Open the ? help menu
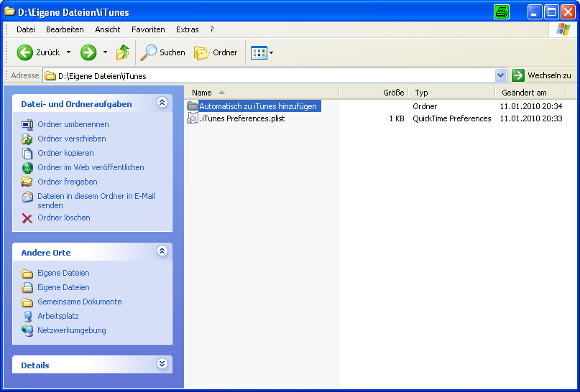 click(x=211, y=29)
